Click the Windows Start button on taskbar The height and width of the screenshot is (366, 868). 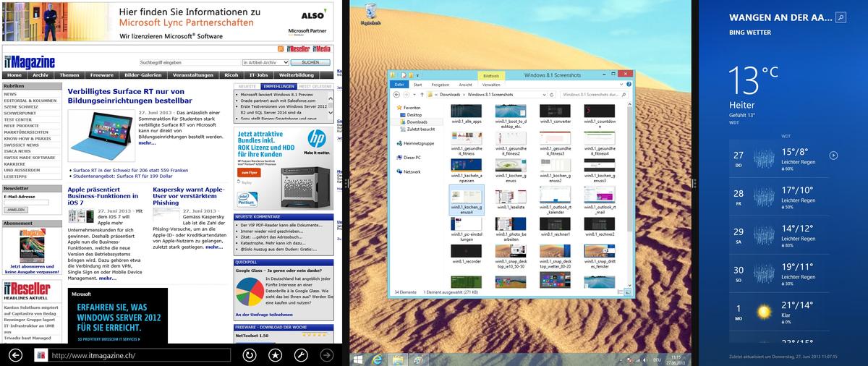tap(357, 358)
